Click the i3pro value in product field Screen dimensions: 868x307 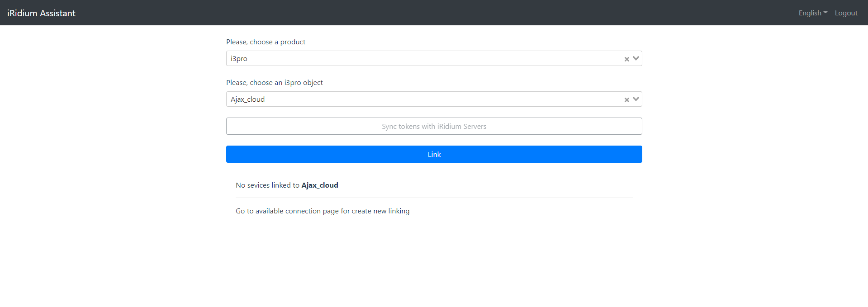(x=239, y=59)
